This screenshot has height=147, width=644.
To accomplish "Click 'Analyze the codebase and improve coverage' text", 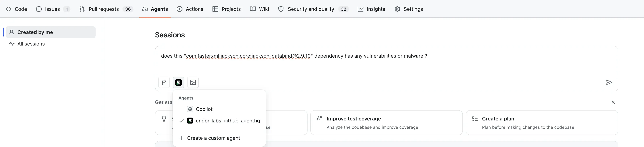I will pos(372,127).
